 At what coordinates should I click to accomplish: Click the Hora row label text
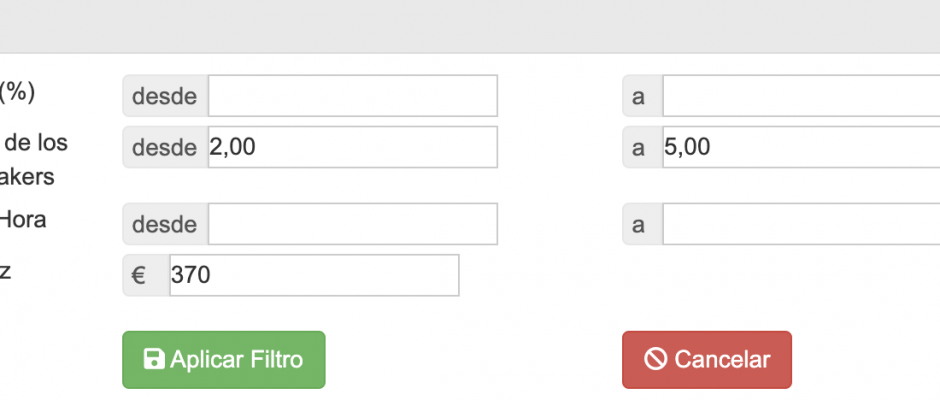[22, 219]
